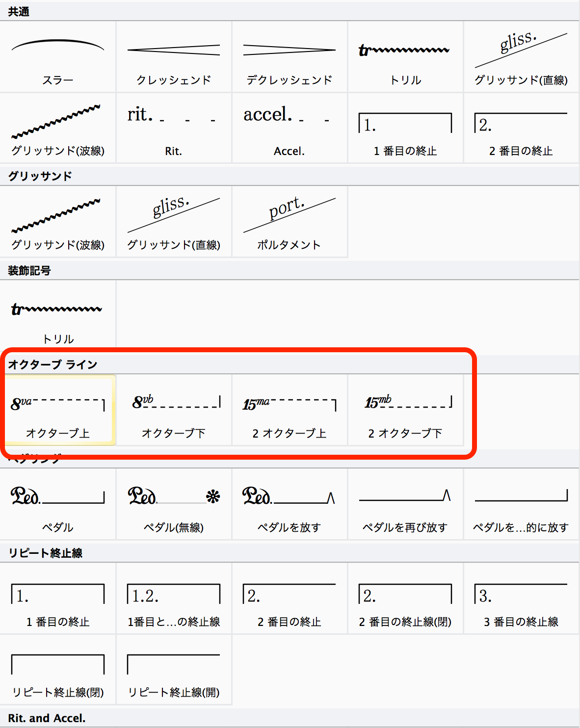Choose the 3 番目の終止線 volta
This screenshot has height=728, width=580.
point(521,599)
